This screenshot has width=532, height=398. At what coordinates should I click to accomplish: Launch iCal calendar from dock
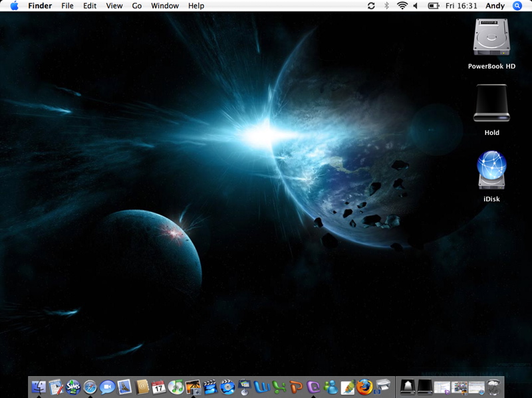pos(159,387)
